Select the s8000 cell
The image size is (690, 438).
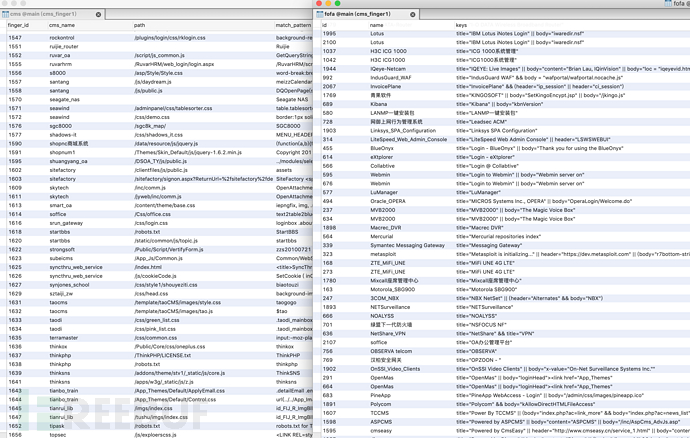(58, 73)
